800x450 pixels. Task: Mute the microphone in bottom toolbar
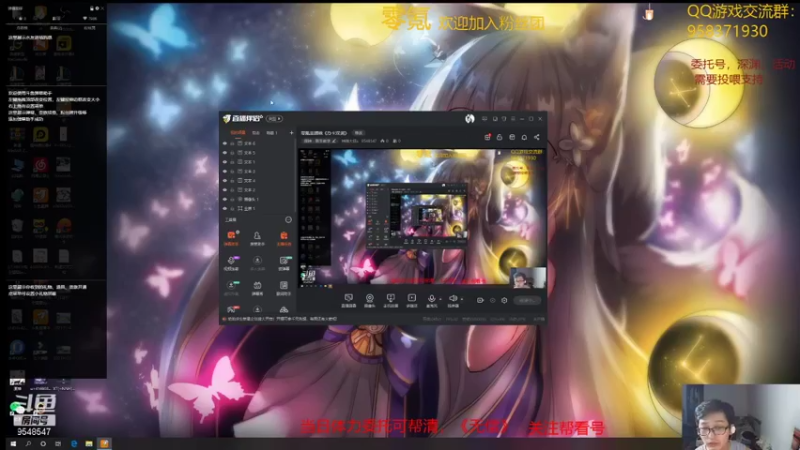[432, 299]
